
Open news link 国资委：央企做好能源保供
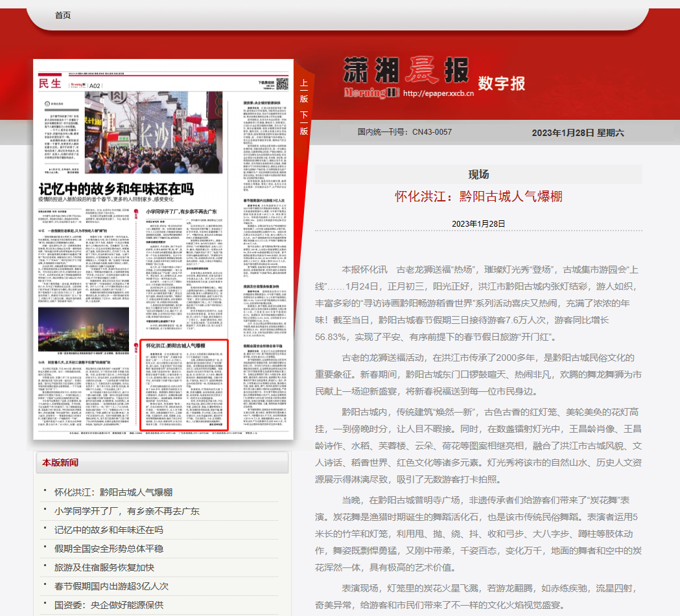pyautogui.click(x=108, y=605)
